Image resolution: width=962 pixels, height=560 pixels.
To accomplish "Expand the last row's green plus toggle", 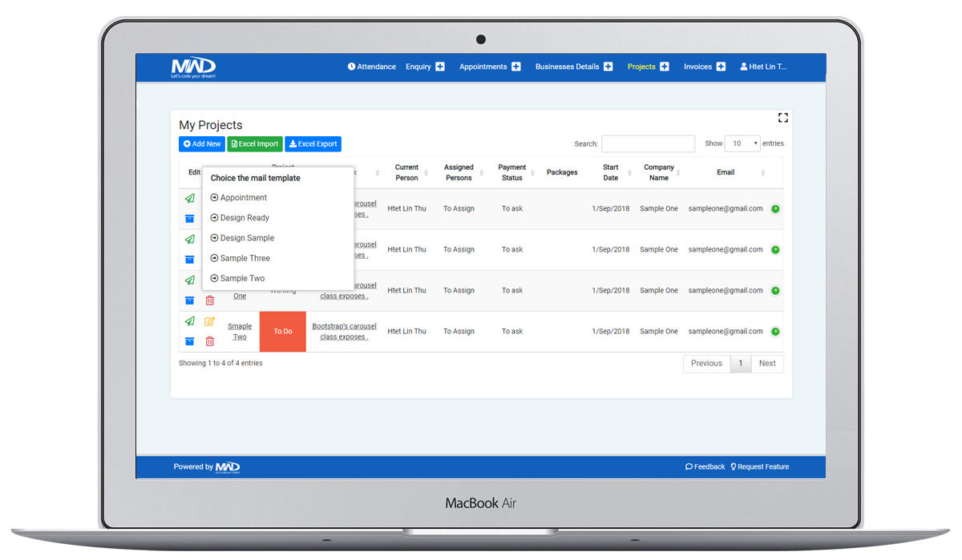I will tap(775, 332).
